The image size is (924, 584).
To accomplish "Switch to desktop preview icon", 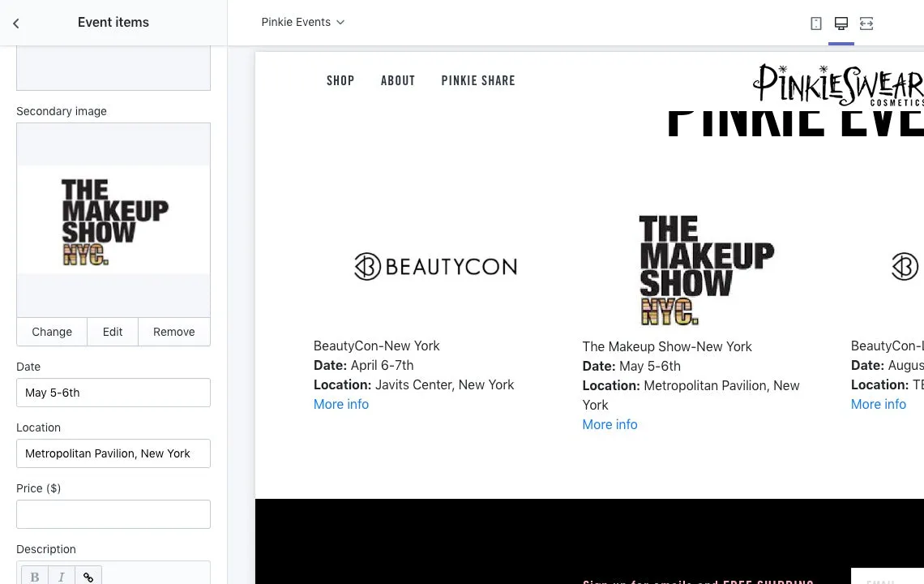I will coord(841,23).
